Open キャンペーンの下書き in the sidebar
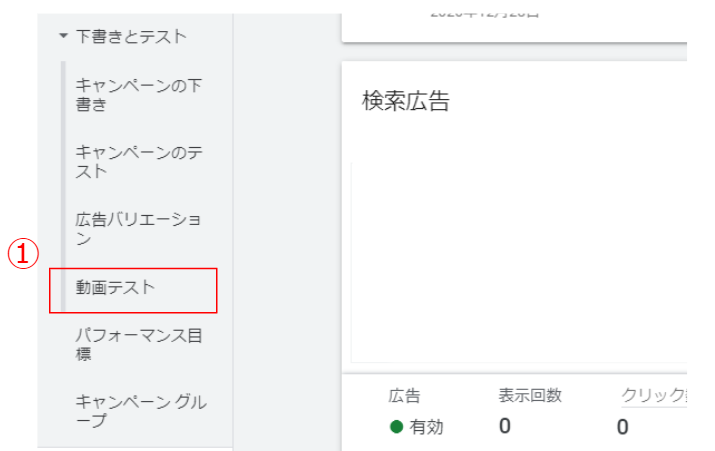 pyautogui.click(x=138, y=94)
